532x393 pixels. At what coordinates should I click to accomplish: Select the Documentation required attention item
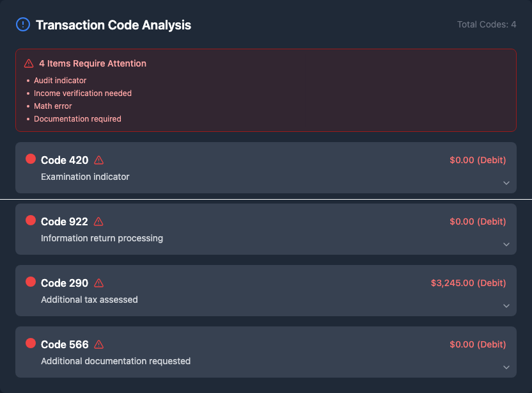(77, 119)
